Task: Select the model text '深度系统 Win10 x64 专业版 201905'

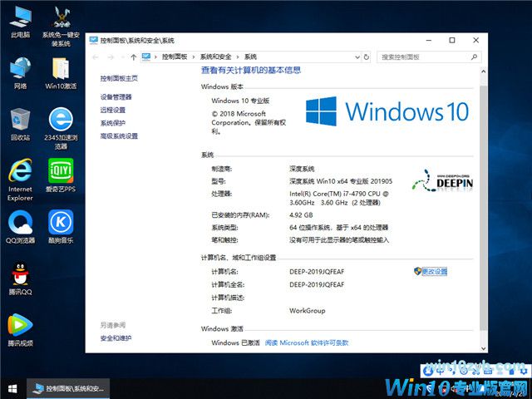Action: (341, 181)
